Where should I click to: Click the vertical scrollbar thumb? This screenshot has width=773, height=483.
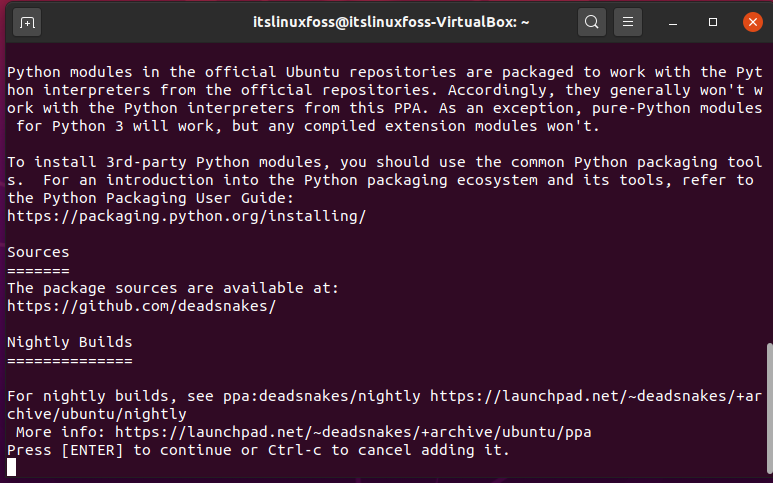(x=770, y=409)
